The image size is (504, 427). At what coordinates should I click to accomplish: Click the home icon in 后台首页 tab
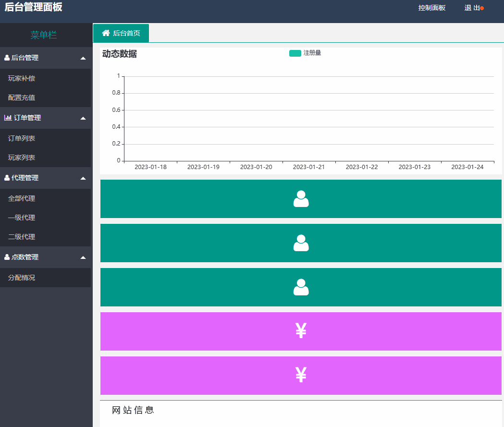(106, 33)
